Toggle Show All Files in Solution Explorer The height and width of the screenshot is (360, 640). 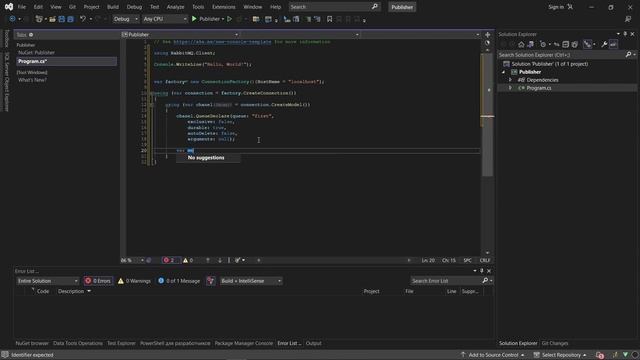pyautogui.click(x=575, y=44)
